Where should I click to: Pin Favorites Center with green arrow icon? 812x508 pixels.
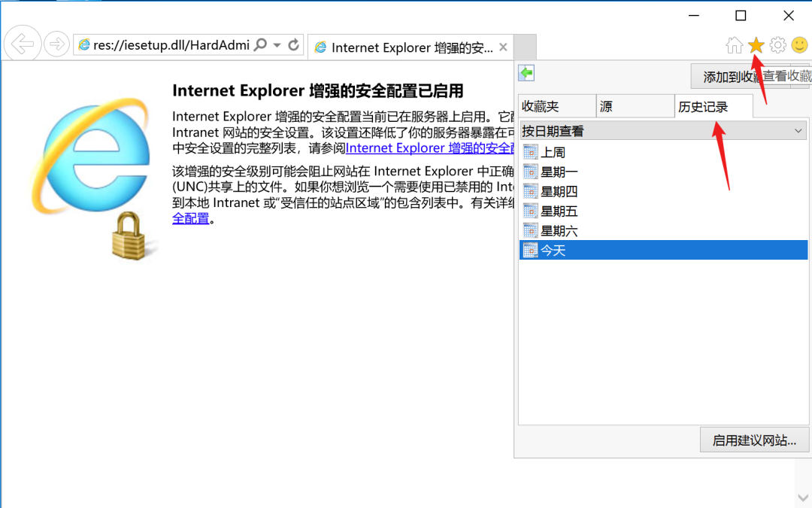(526, 73)
